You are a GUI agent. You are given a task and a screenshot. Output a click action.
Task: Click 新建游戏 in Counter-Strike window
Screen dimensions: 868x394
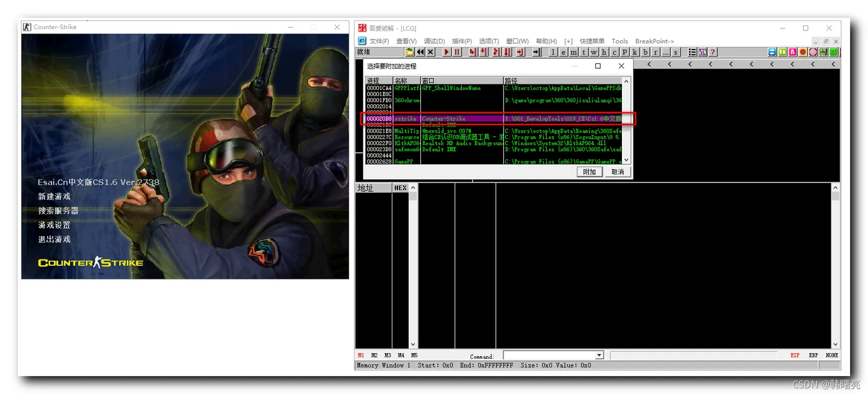pos(54,196)
